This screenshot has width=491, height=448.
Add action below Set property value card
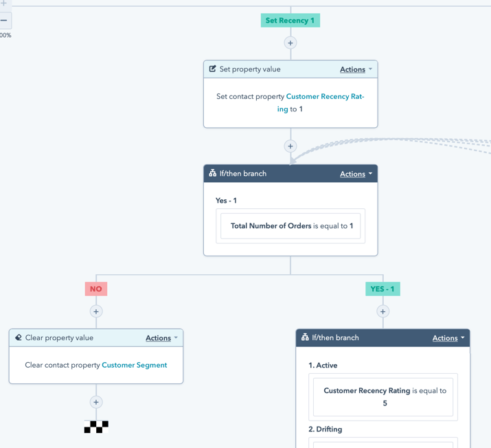[290, 146]
